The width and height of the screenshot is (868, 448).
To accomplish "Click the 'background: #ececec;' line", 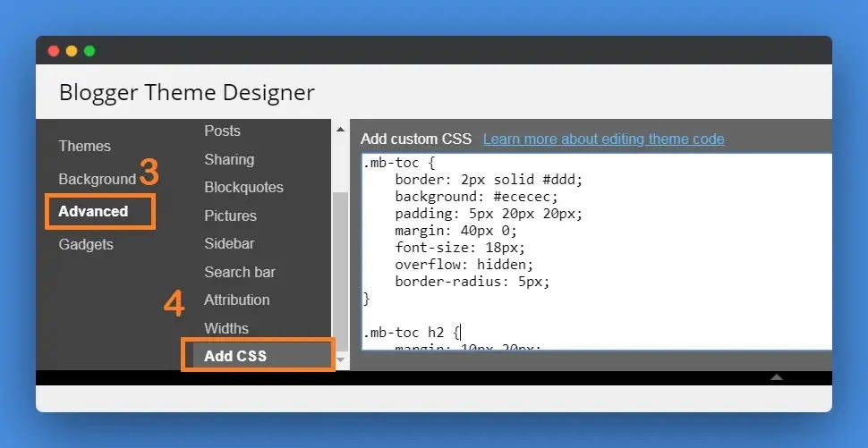I will [477, 197].
